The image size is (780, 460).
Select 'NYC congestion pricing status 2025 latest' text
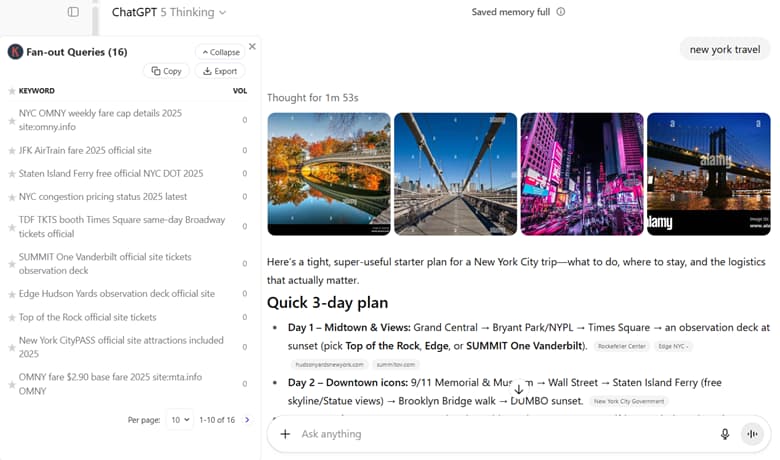[103, 196]
